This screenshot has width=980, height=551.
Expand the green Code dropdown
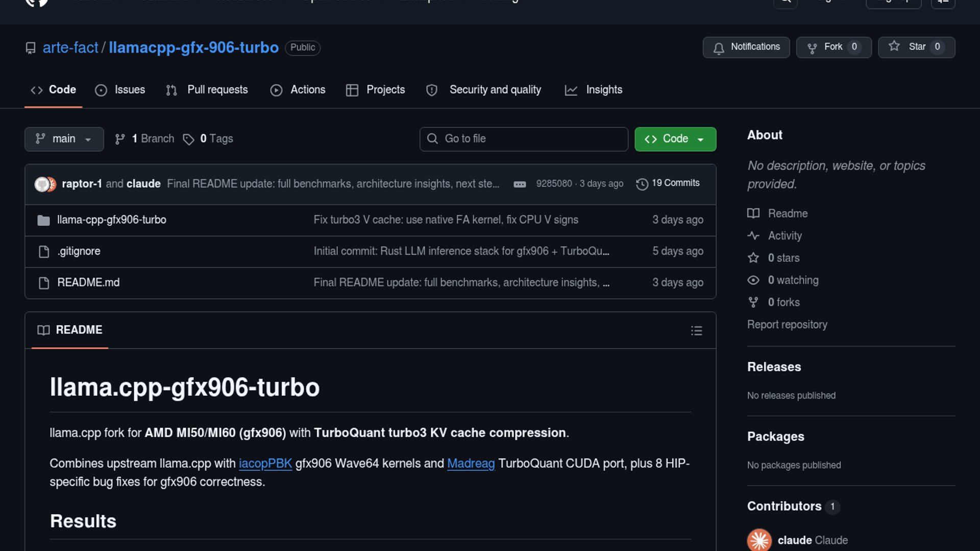coord(675,139)
